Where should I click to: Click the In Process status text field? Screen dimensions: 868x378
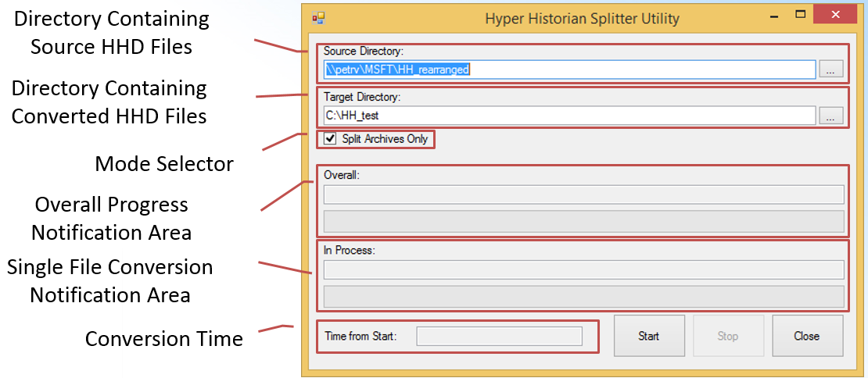[583, 269]
